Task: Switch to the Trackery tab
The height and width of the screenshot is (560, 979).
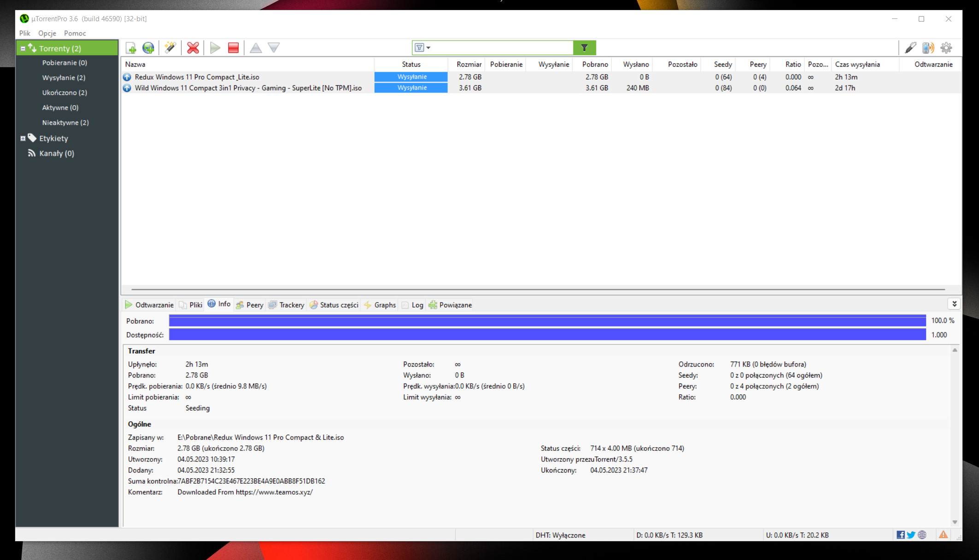Action: coord(287,305)
